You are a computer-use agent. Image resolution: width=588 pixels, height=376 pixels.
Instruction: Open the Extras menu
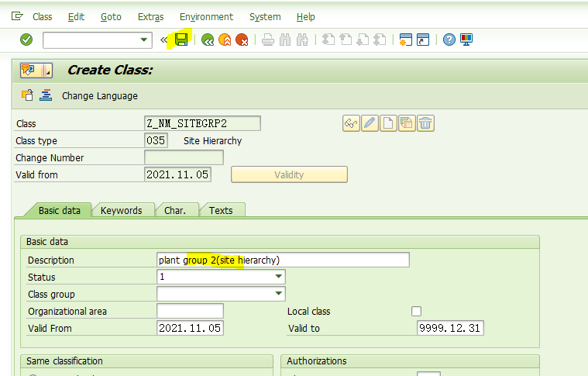[x=151, y=17]
